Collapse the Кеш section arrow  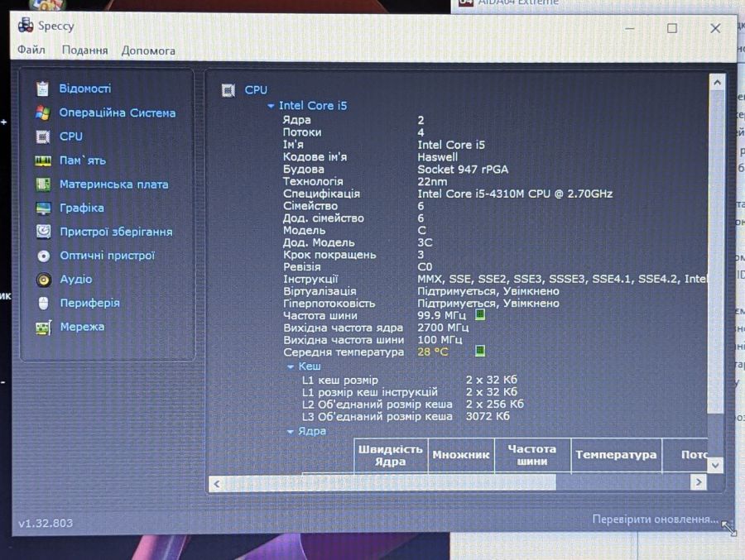291,366
